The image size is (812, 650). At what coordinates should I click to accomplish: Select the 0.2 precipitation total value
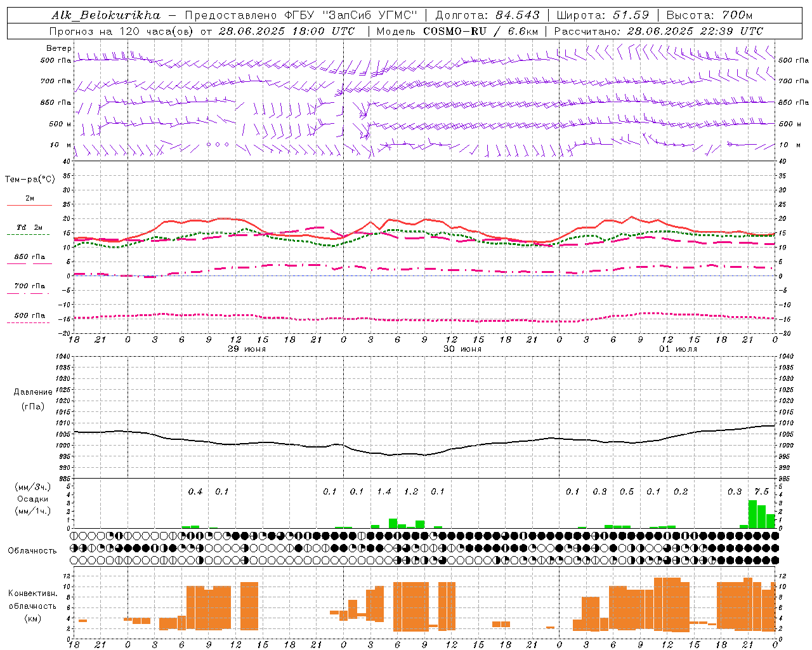coord(681,491)
